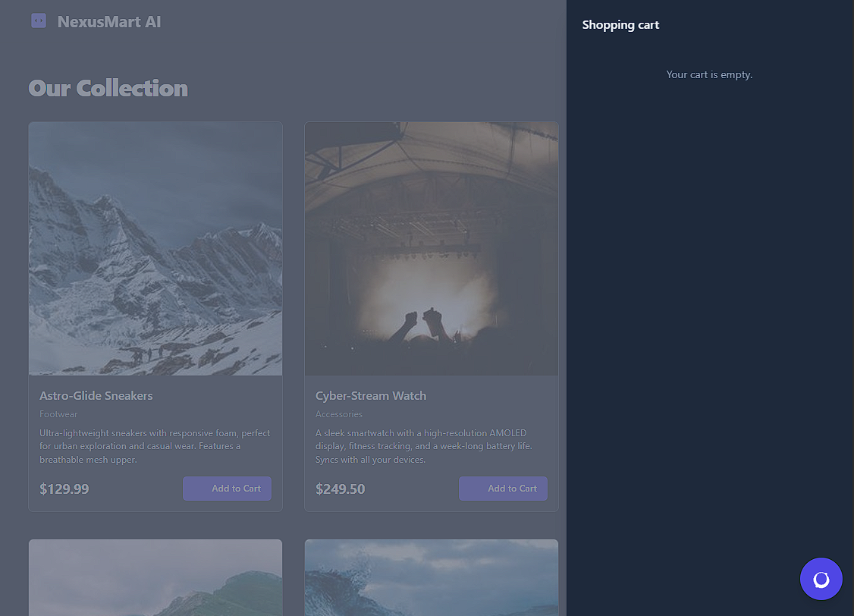Viewport: 854px width, 616px height.
Task: Open the concert stage product image
Action: [431, 249]
